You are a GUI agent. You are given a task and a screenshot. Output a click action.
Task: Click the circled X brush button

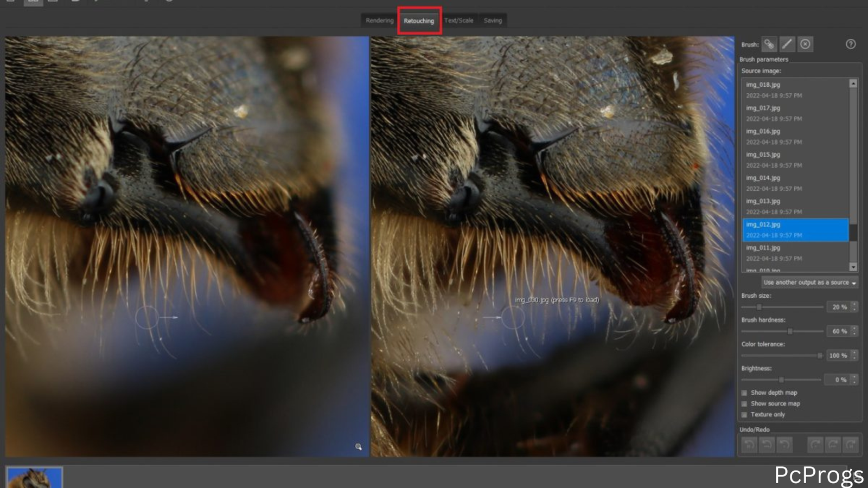click(x=806, y=44)
